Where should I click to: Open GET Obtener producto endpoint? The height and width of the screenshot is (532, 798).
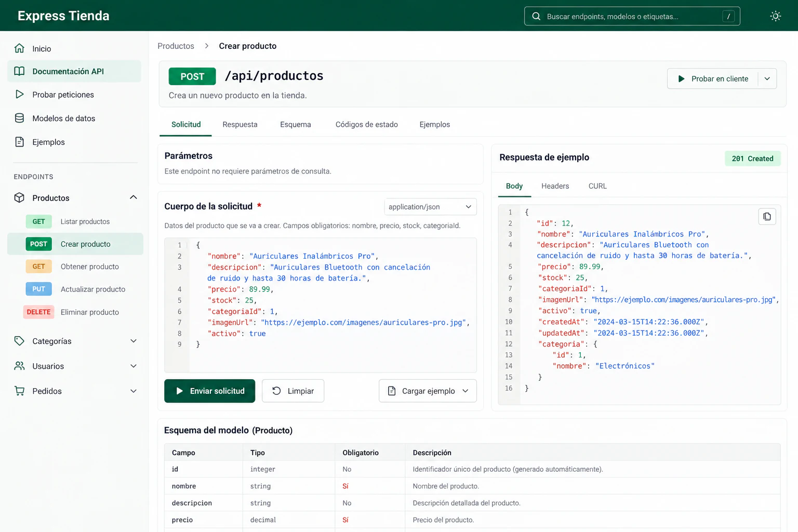[x=75, y=267]
